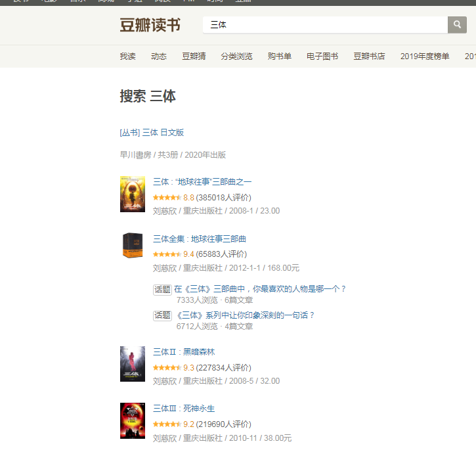Image resolution: width=476 pixels, height=452 pixels.
Task: Click the 9.3 rating stars
Action: [167, 367]
